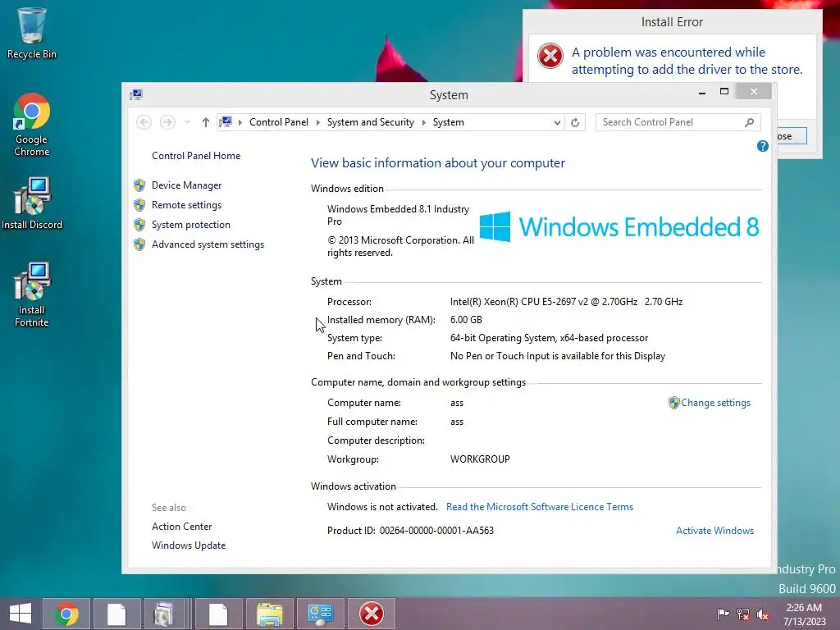Open Device Manager
840x630 pixels.
186,185
